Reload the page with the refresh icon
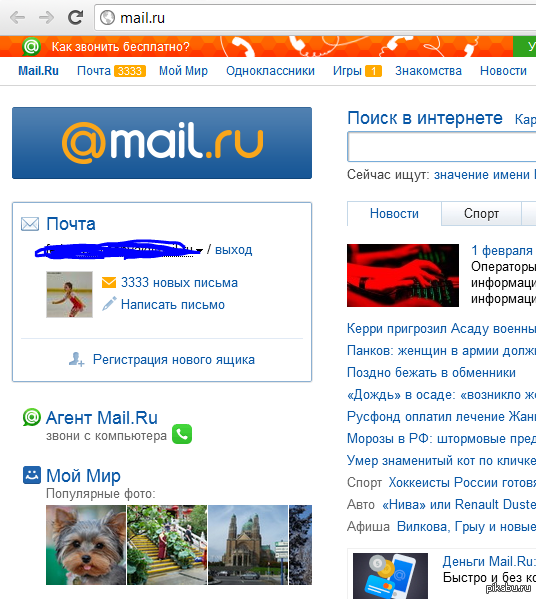 [x=75, y=18]
